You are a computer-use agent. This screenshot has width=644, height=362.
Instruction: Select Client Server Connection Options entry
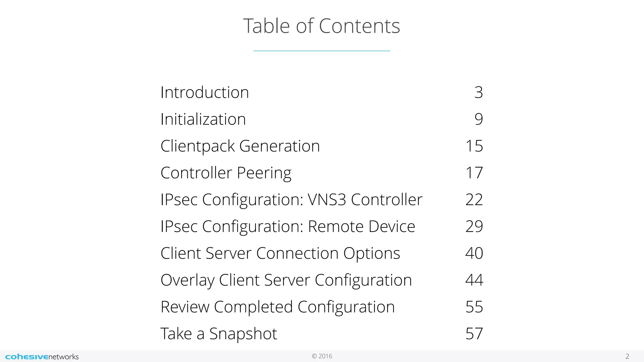click(280, 253)
